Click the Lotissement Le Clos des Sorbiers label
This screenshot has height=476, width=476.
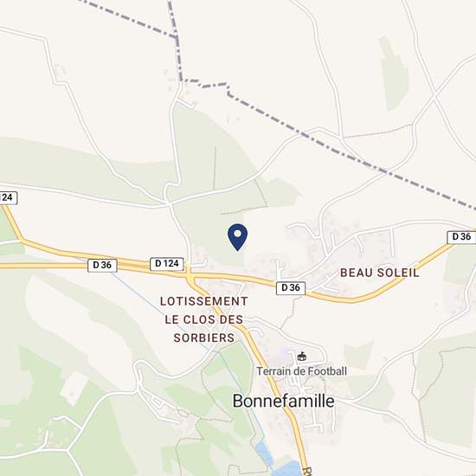[x=204, y=319]
